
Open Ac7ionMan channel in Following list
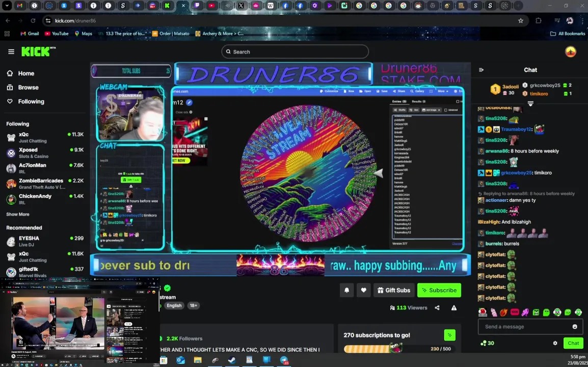coord(45,168)
